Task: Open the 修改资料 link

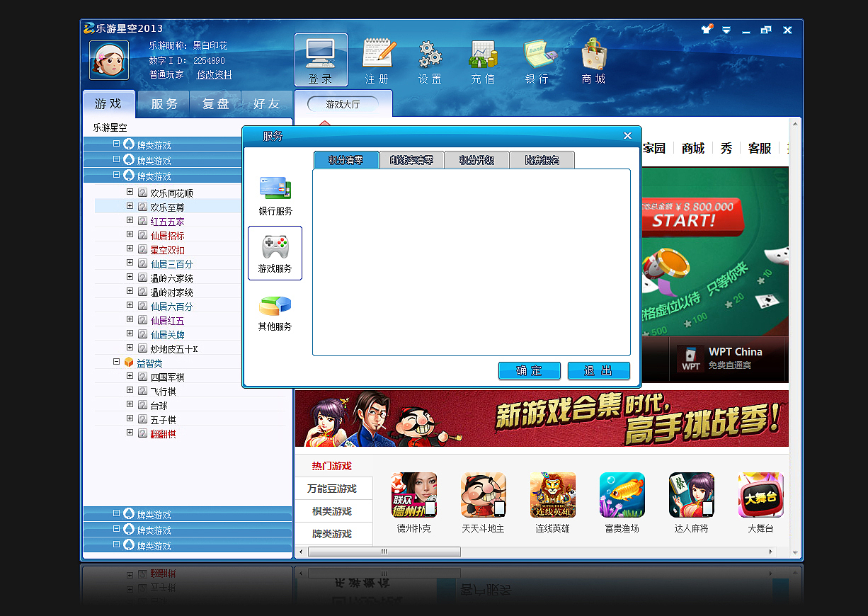Action: (214, 74)
